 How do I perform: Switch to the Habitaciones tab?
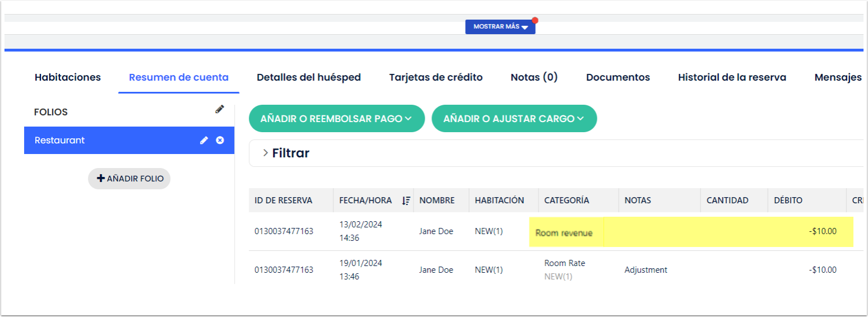(x=68, y=77)
